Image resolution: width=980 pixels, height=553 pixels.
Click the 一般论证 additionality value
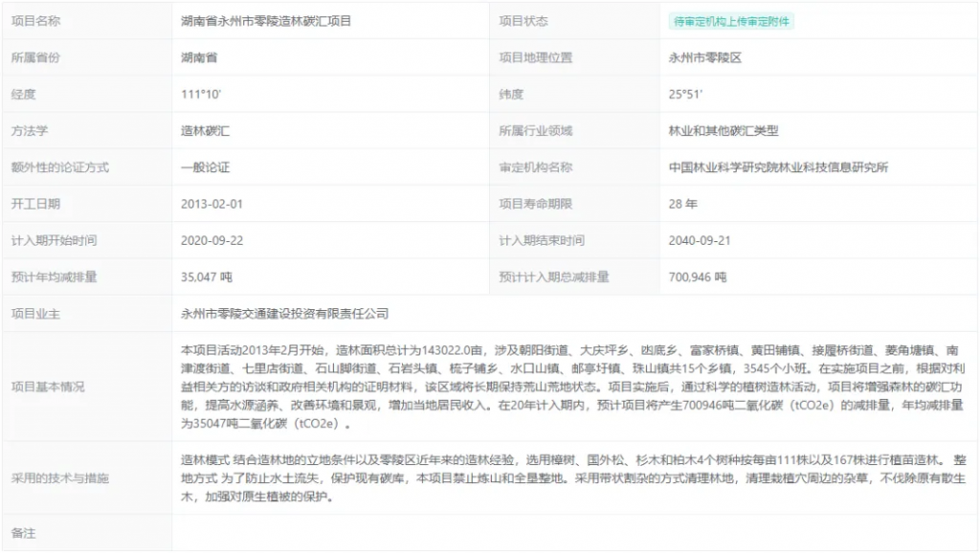tap(205, 167)
